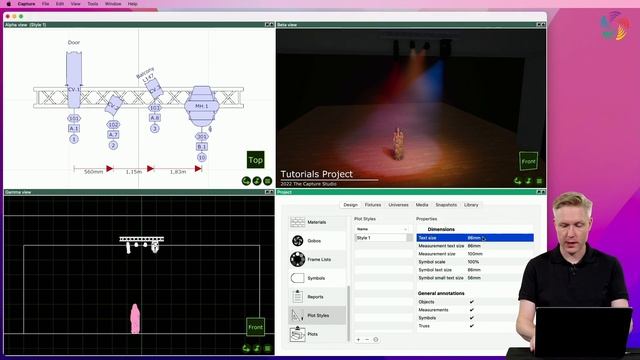Toggle the Symbols annotation checkmark

472,318
